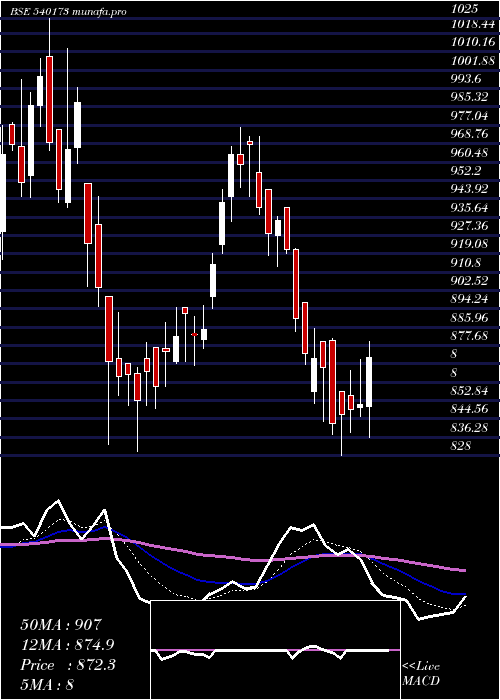Click the '12MA : 874.9' readout
This screenshot has width=500, height=700.
tap(67, 645)
